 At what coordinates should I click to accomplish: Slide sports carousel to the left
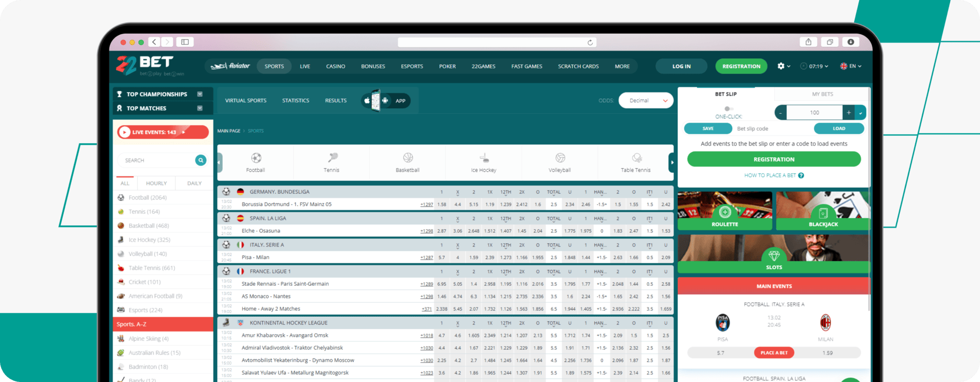219,162
